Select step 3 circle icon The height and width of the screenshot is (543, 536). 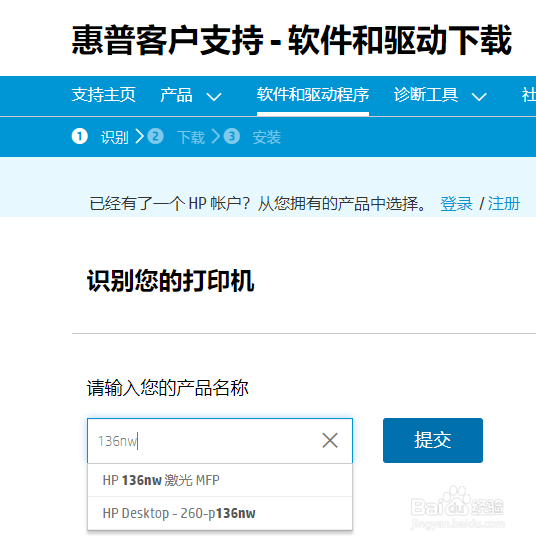pyautogui.click(x=232, y=136)
